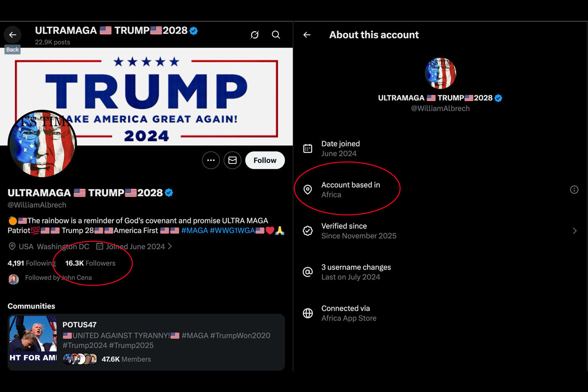Click the info icon beside Account based in
The width and height of the screenshot is (588, 392).
(574, 189)
